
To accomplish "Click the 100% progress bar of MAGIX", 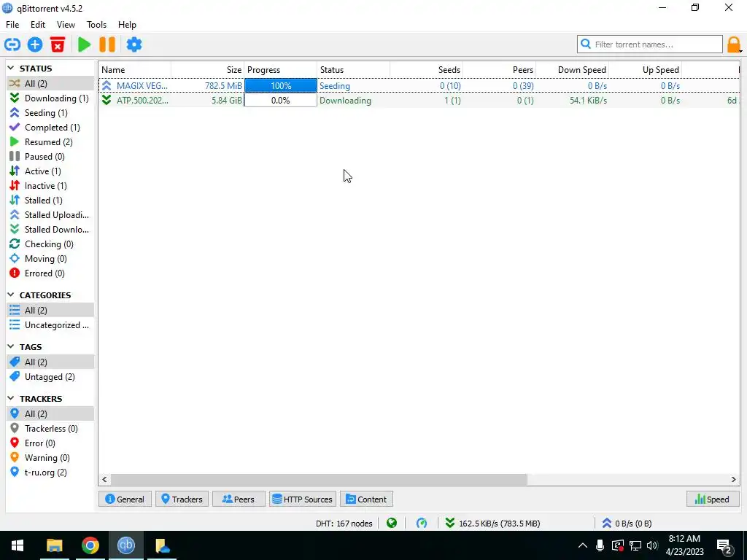I will pyautogui.click(x=281, y=86).
